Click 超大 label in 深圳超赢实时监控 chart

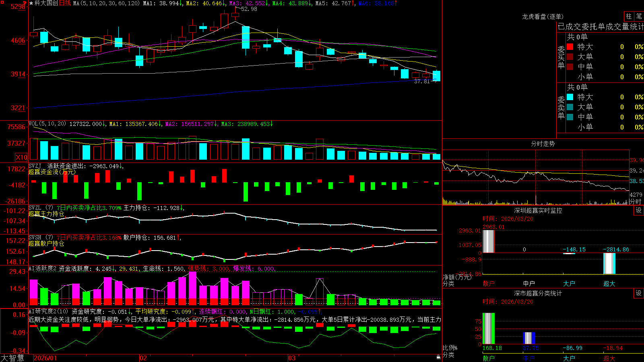click(609, 284)
